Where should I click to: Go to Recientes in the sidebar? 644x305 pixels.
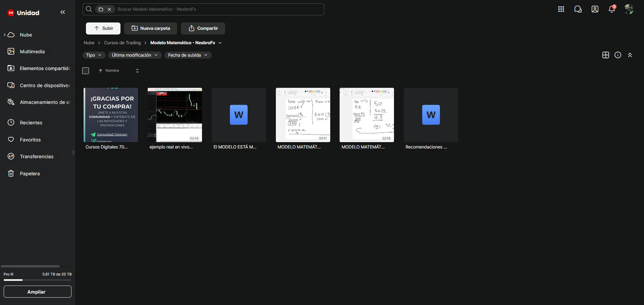pos(31,122)
